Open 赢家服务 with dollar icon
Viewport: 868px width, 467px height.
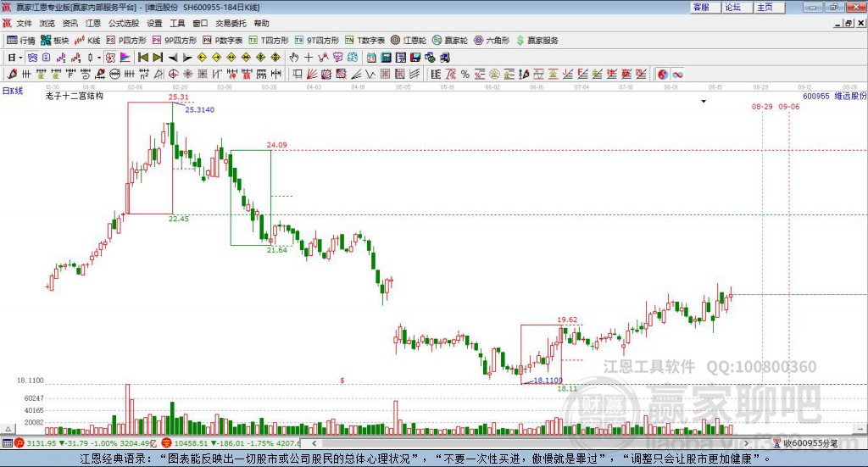537,41
